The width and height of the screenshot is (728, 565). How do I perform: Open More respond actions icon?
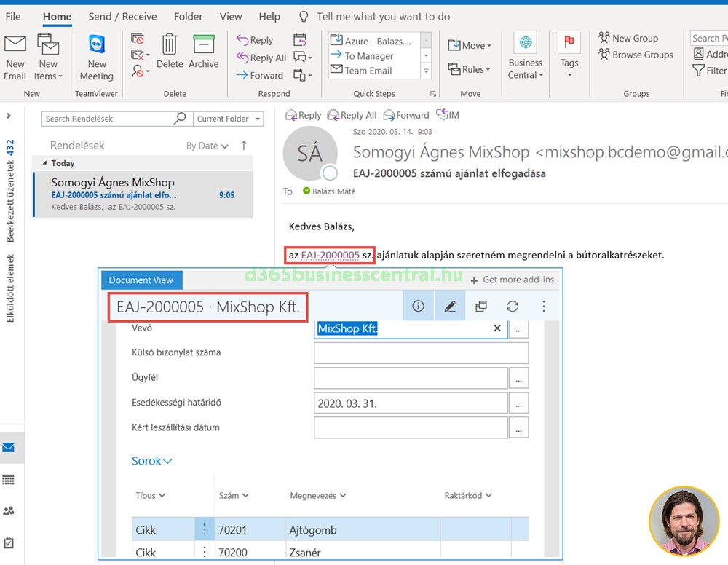click(x=303, y=75)
